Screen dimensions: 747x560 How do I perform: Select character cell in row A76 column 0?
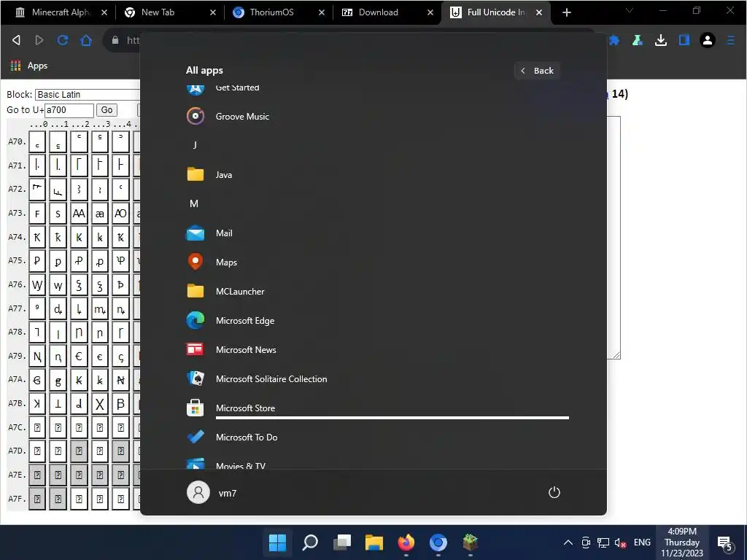[x=37, y=285]
